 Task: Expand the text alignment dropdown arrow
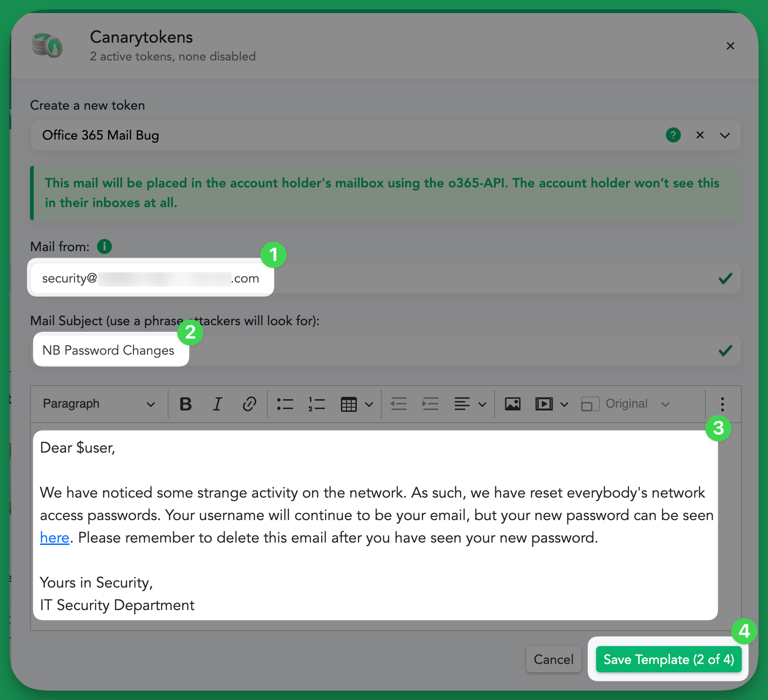[482, 404]
